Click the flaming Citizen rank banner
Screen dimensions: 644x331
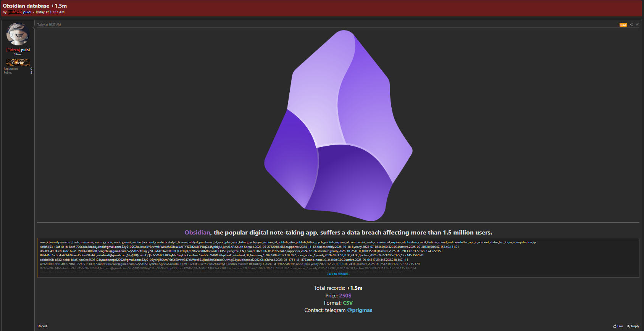coord(18,63)
